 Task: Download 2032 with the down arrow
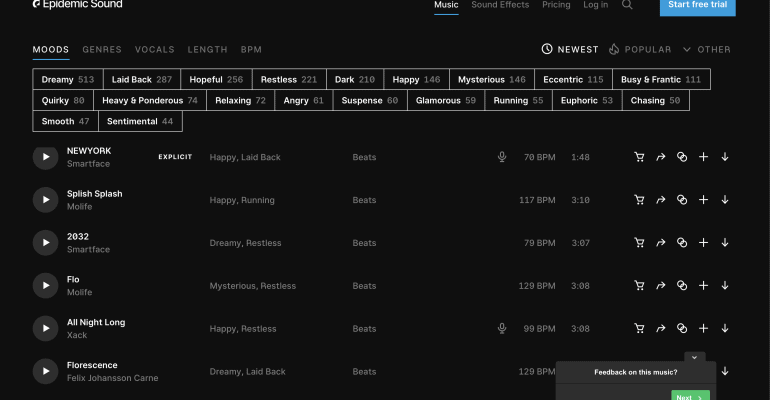[x=725, y=242]
